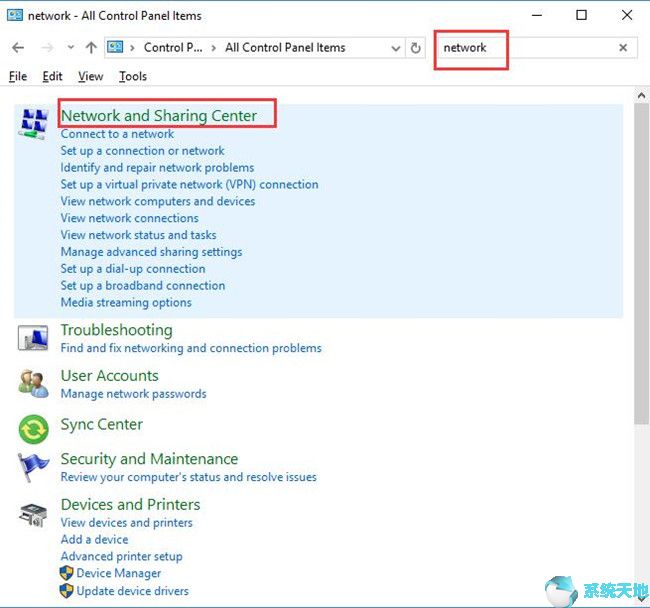
Task: Click the Troubleshooting monitor icon
Action: 33,338
